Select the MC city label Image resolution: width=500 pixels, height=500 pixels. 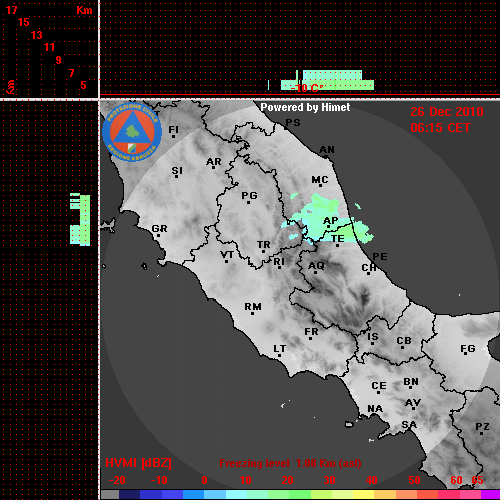320,180
